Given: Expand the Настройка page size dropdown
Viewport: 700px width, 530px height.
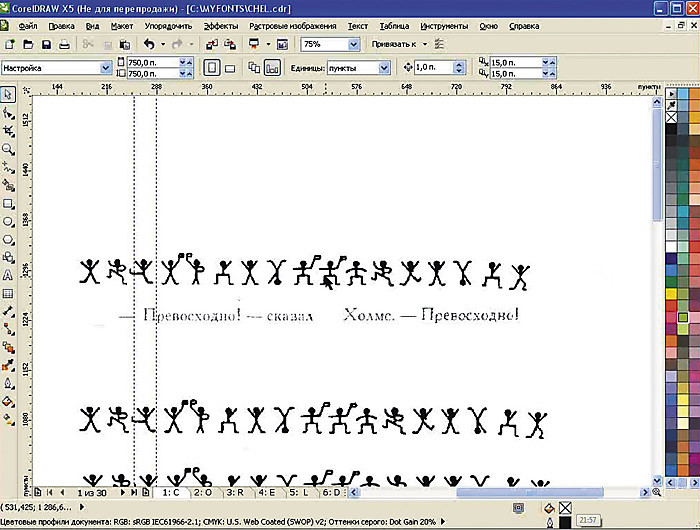Looking at the screenshot, I should (105, 68).
